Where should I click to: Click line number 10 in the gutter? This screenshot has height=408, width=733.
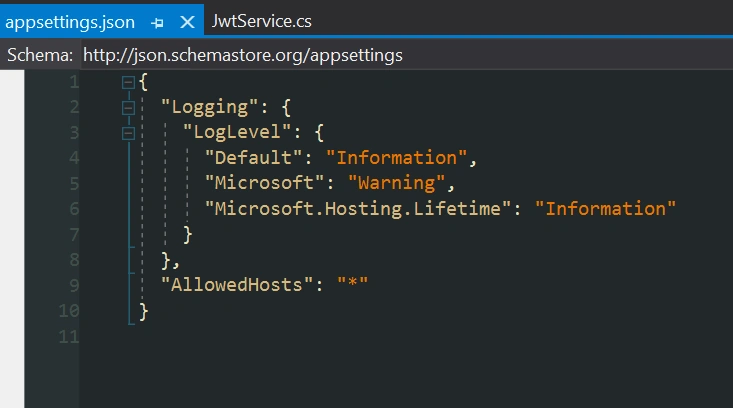tap(69, 310)
